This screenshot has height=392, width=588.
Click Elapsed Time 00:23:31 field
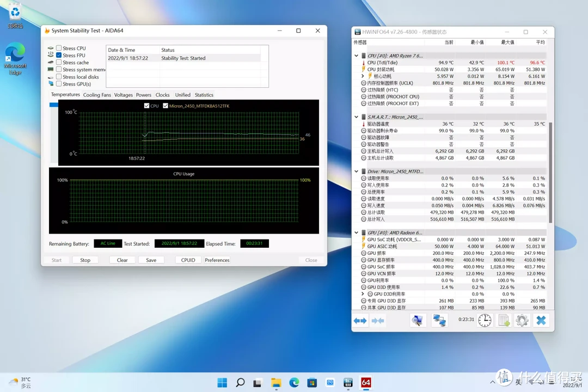(254, 243)
